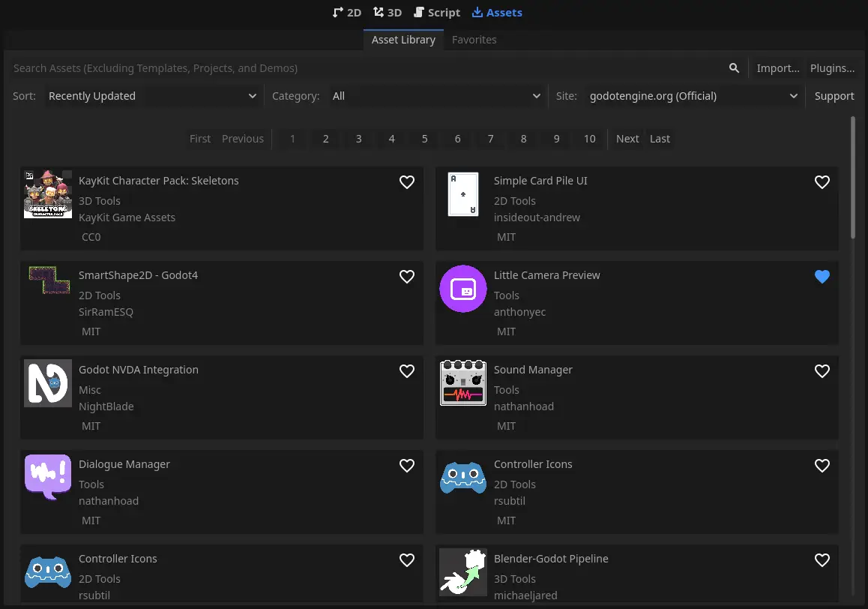Open the Sort dropdown showing Recently Updated

(152, 96)
